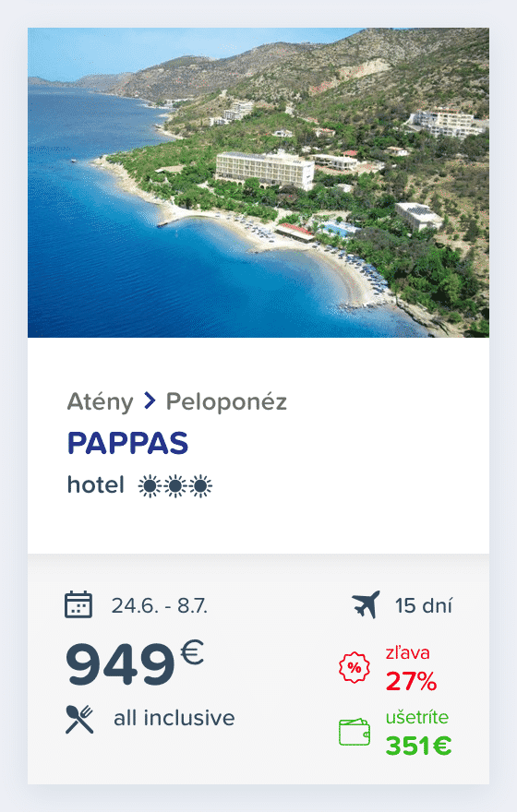
Task: Click the hotel category label
Action: (96, 485)
